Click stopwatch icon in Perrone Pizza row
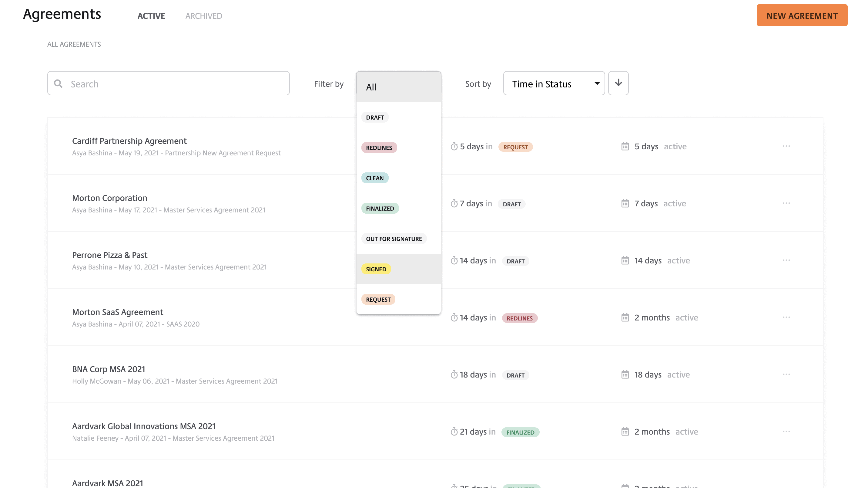 (454, 260)
